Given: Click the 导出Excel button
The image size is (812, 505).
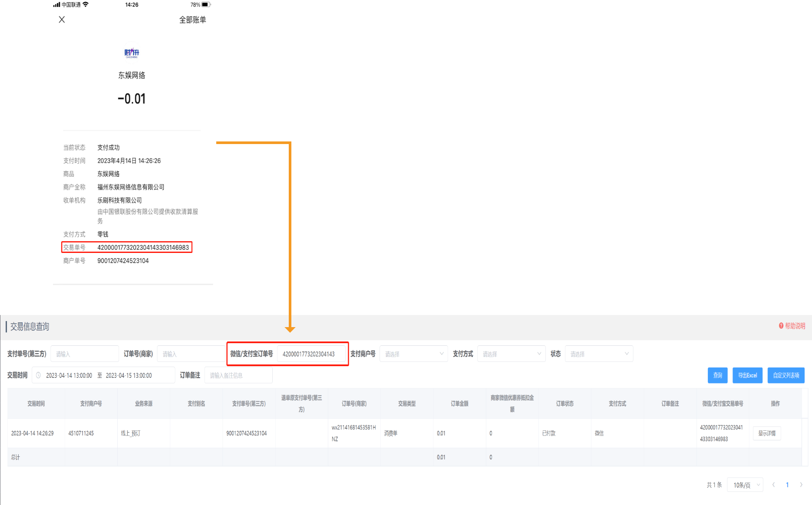Looking at the screenshot, I should pyautogui.click(x=747, y=375).
